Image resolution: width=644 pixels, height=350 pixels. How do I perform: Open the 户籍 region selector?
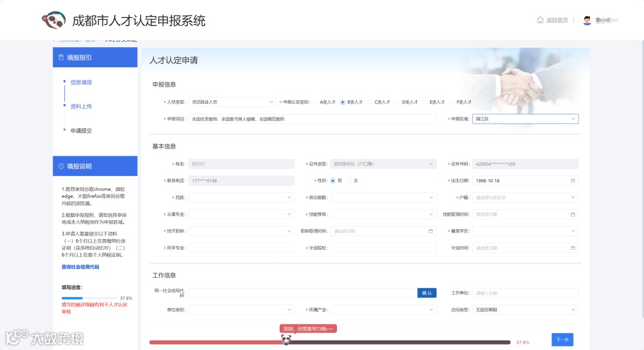525,197
